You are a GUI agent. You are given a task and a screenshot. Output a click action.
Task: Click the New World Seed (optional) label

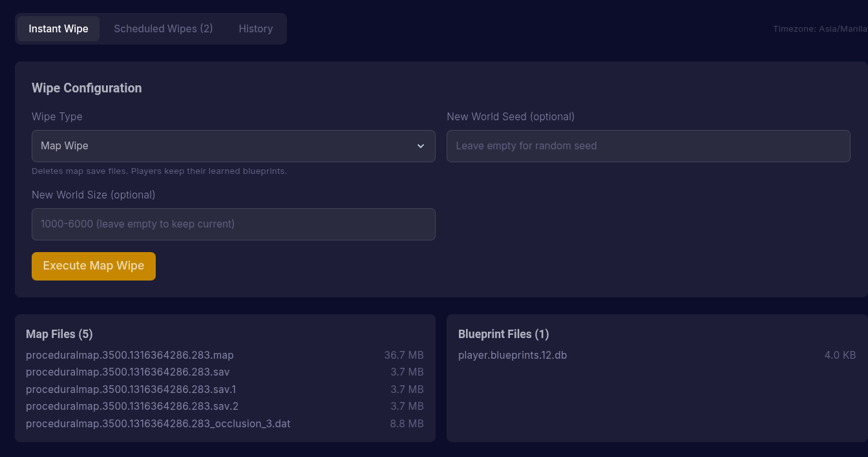coord(510,117)
